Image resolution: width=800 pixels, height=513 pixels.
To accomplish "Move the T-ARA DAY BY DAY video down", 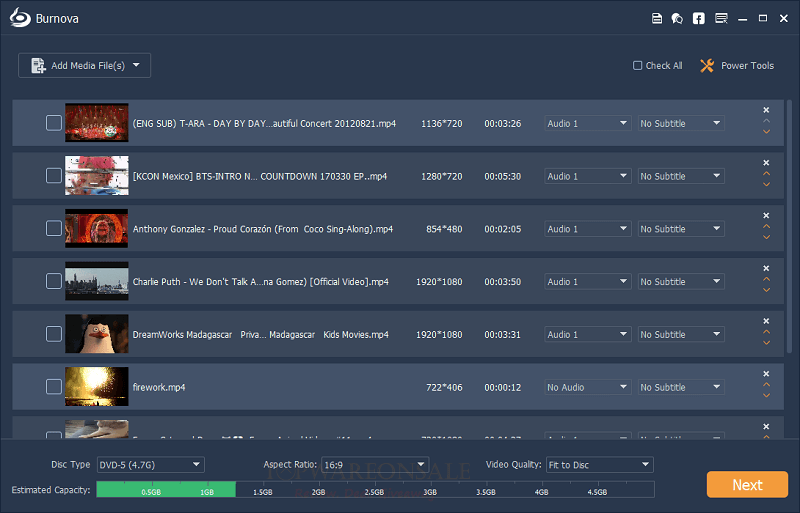I will coord(766,132).
